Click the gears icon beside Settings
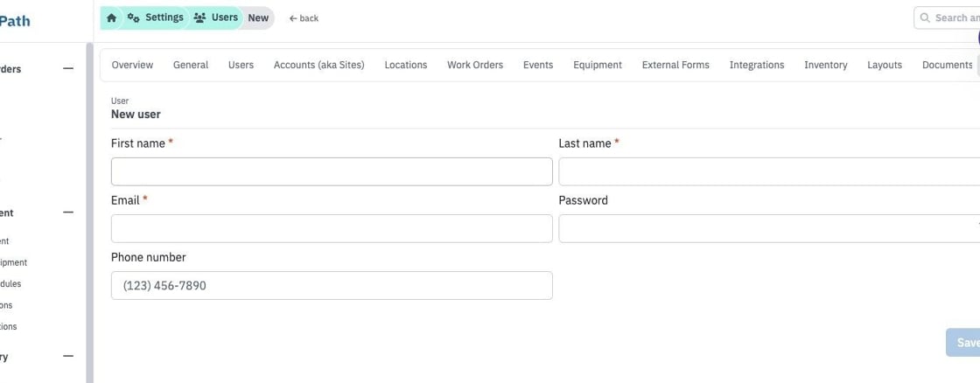This screenshot has width=980, height=383. point(133,17)
